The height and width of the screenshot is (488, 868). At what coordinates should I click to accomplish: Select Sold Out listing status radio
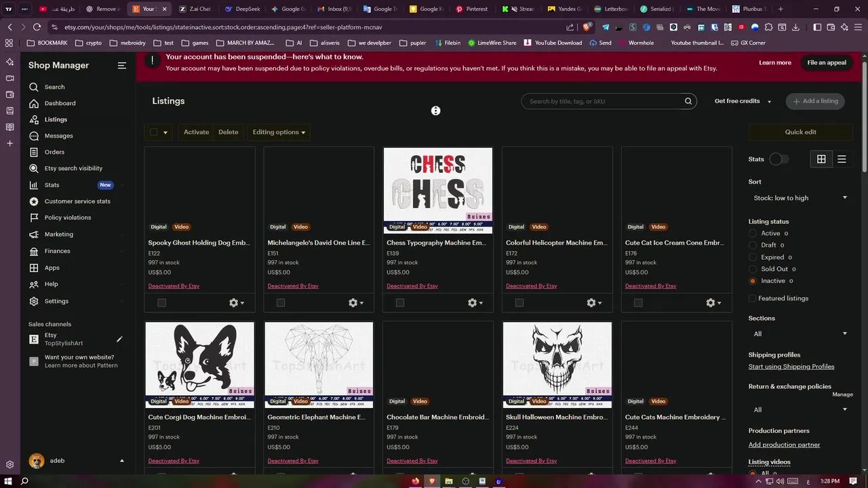point(753,269)
